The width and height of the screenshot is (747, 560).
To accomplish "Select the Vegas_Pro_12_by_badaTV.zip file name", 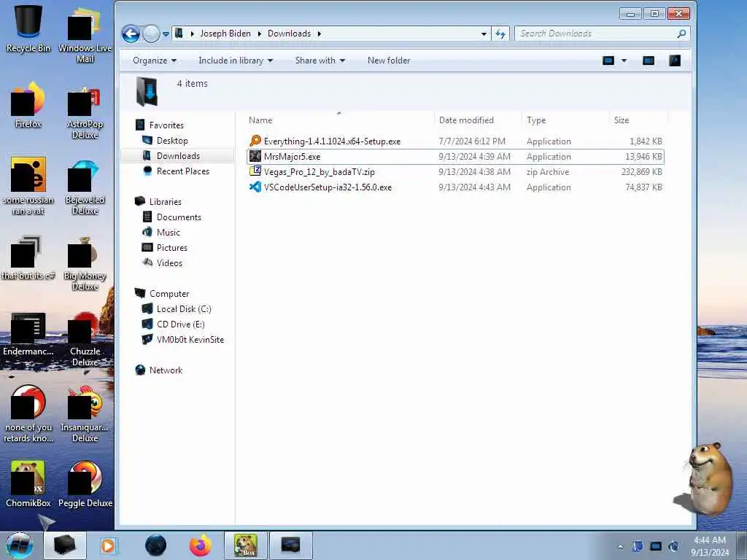I will [320, 172].
